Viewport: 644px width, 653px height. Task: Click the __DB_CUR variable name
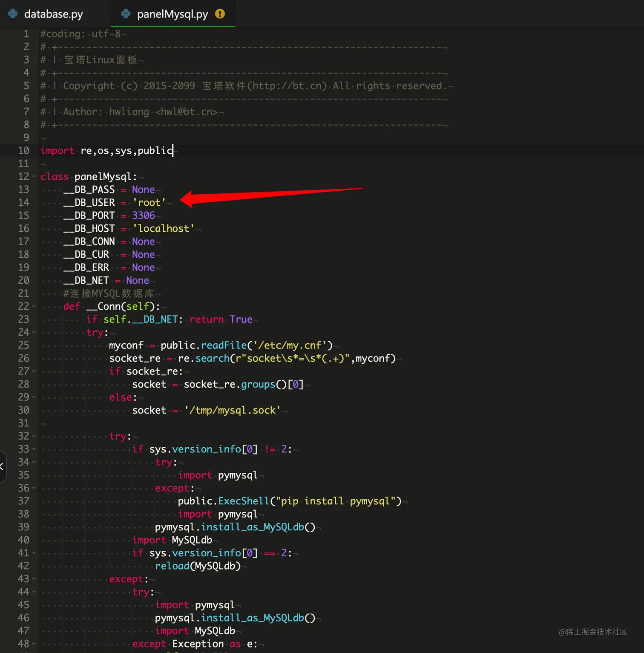86,255
